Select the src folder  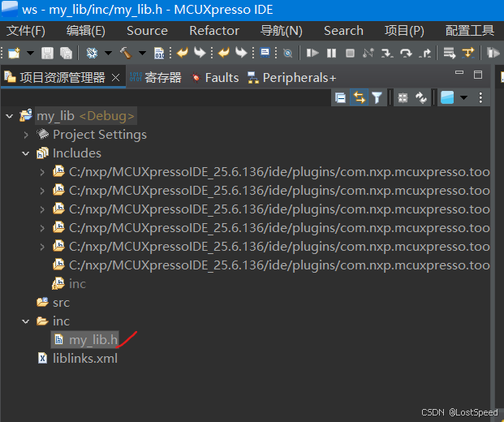pos(61,303)
